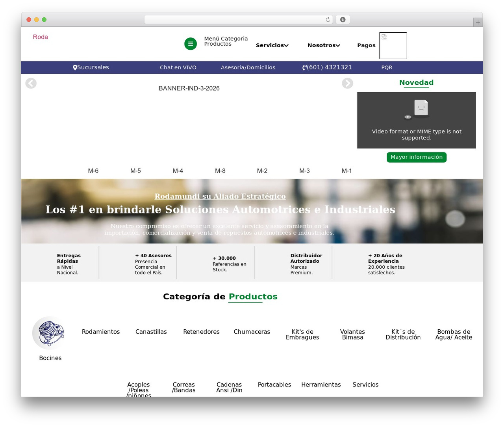
Task: Open Asesoria/Domicilios link
Action: point(248,67)
